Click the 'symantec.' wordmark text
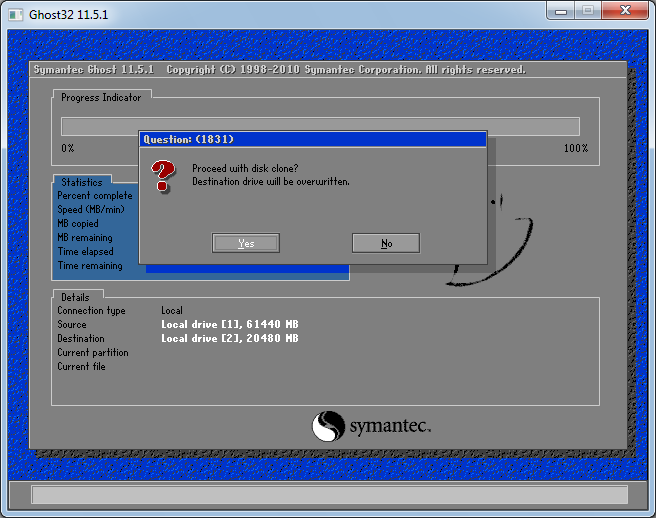 coord(390,427)
